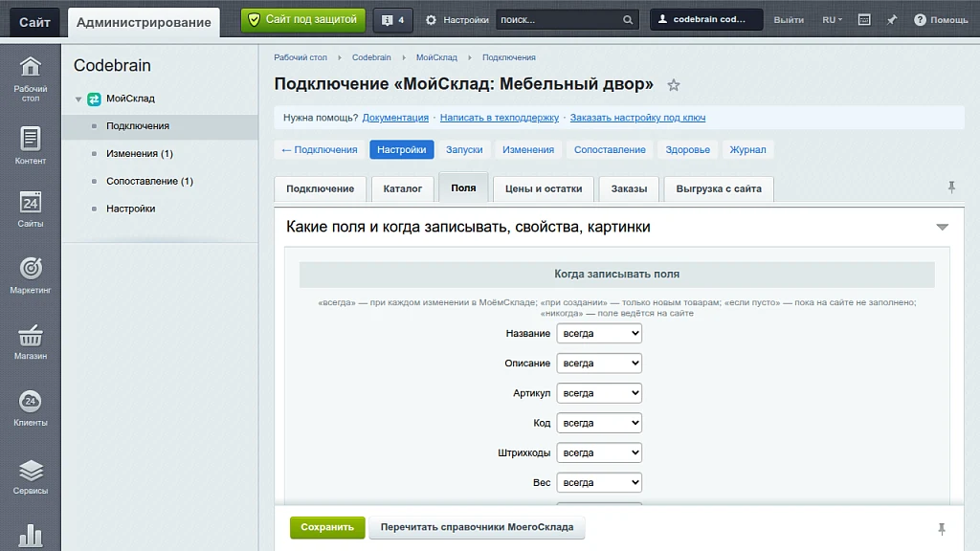The image size is (980, 551).
Task: Open the Документация link
Action: tap(395, 118)
